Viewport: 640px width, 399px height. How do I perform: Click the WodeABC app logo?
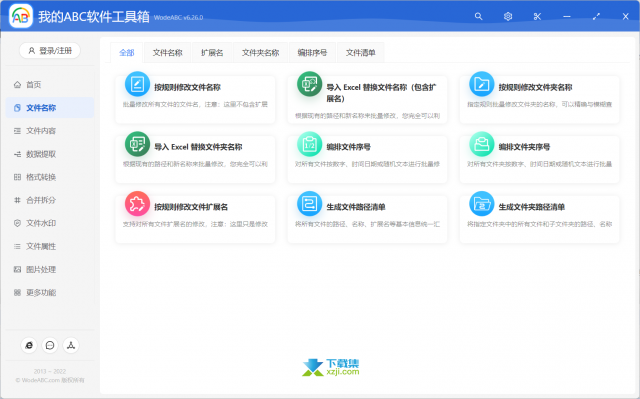pos(21,16)
